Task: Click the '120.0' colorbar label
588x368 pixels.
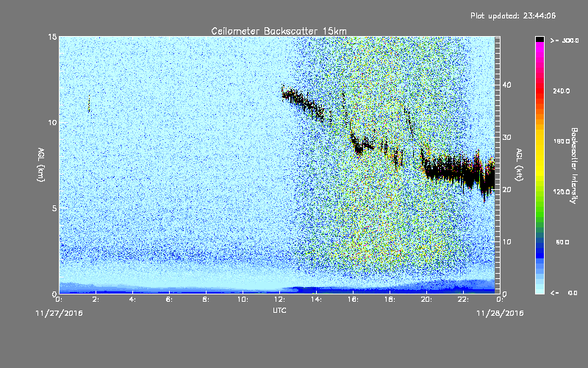Action: [562, 192]
